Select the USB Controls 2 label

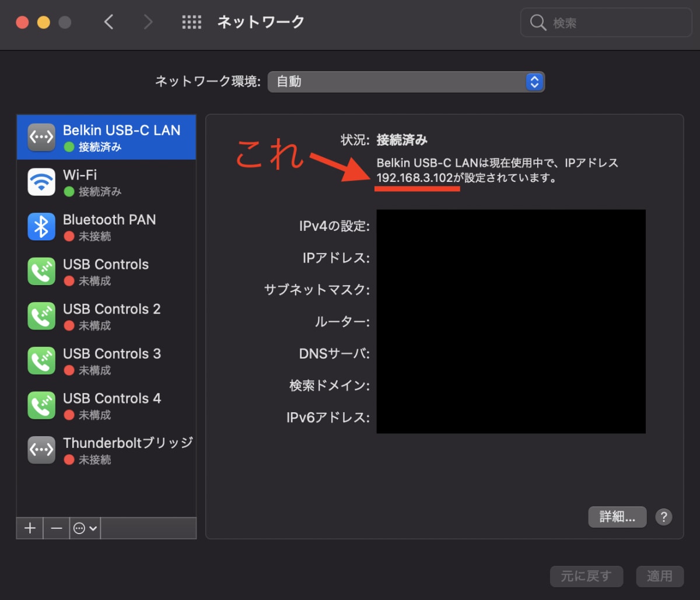click(112, 309)
